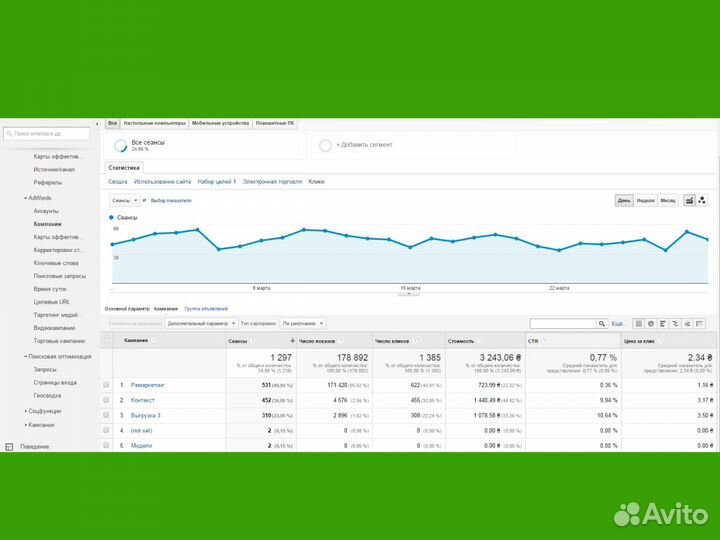Open the Мобильные устройства segment tab
Screen dimensions: 720x540
220,123
